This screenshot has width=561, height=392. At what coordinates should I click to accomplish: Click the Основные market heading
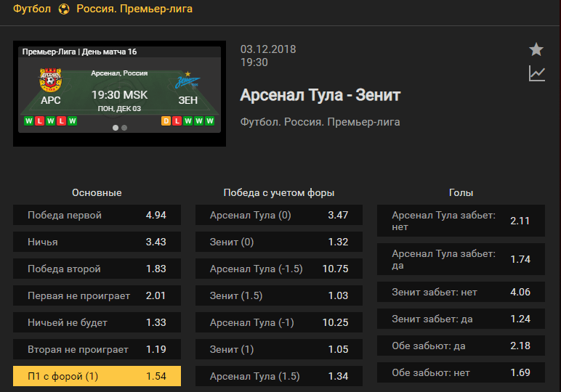(x=97, y=192)
